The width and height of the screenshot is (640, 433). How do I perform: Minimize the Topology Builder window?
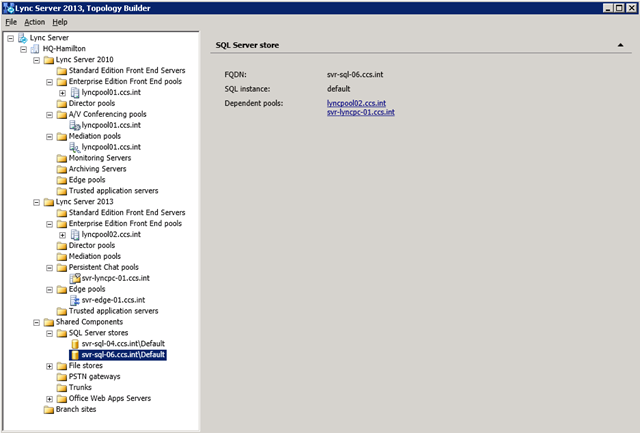coord(608,8)
